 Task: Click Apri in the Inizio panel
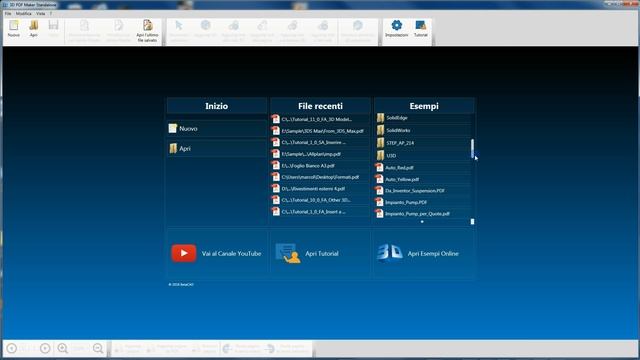click(217, 148)
